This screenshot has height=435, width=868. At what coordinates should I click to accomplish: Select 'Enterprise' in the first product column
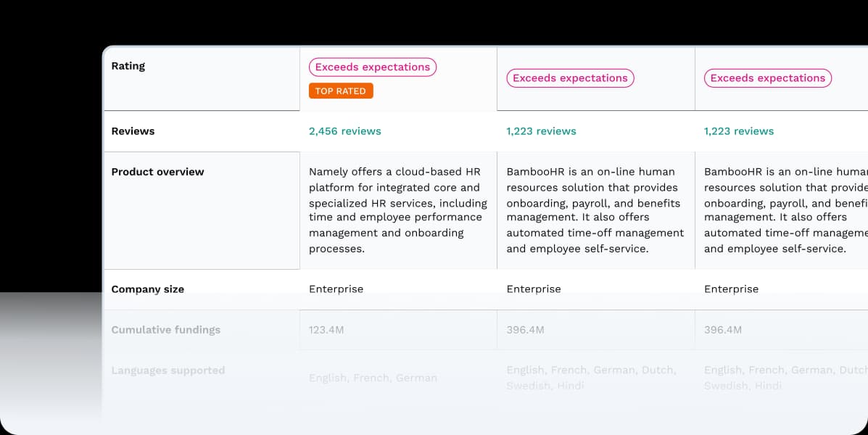coord(336,289)
